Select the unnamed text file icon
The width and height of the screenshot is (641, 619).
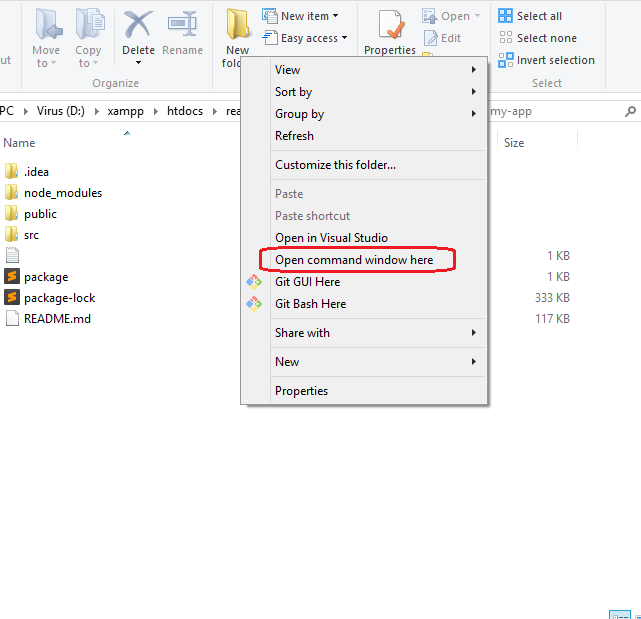click(x=12, y=256)
